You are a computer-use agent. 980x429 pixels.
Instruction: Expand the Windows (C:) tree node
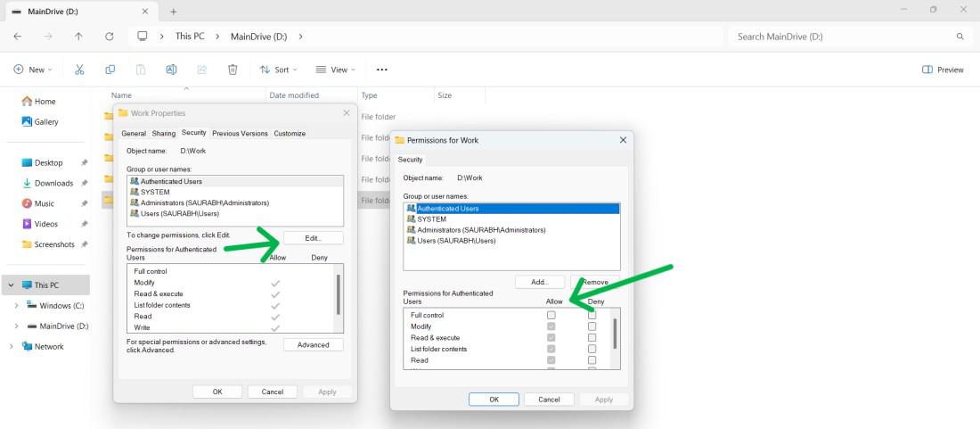[16, 306]
